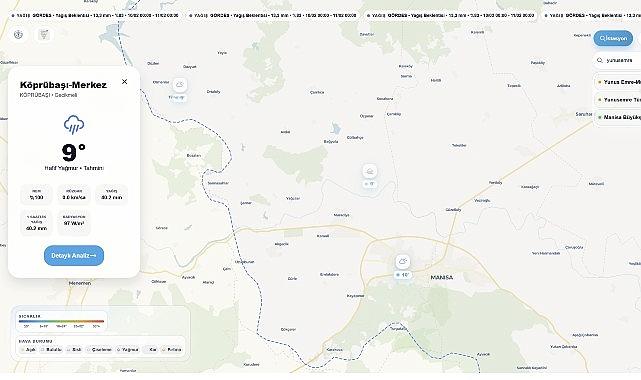
Task: Click the Hafif Yağmur • Tahmin text
Action: point(74,168)
